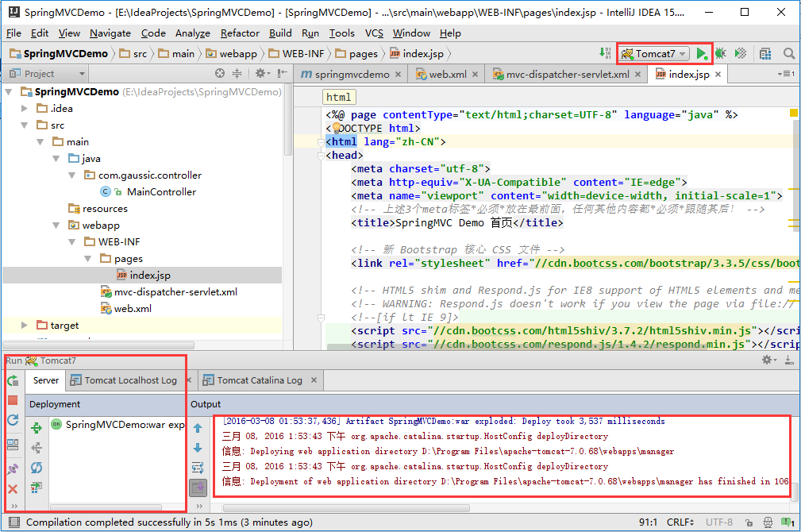
Task: Refresh deployment status icon
Action: (37, 468)
